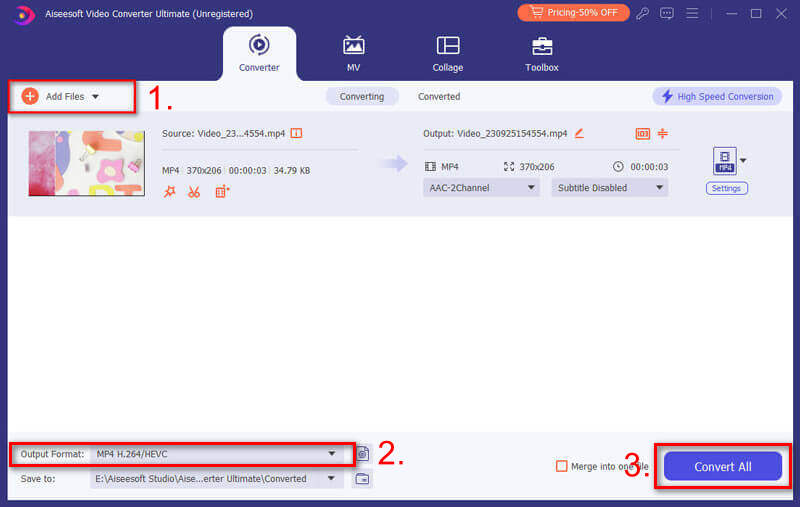Toggle High Speed Conversion

point(717,96)
